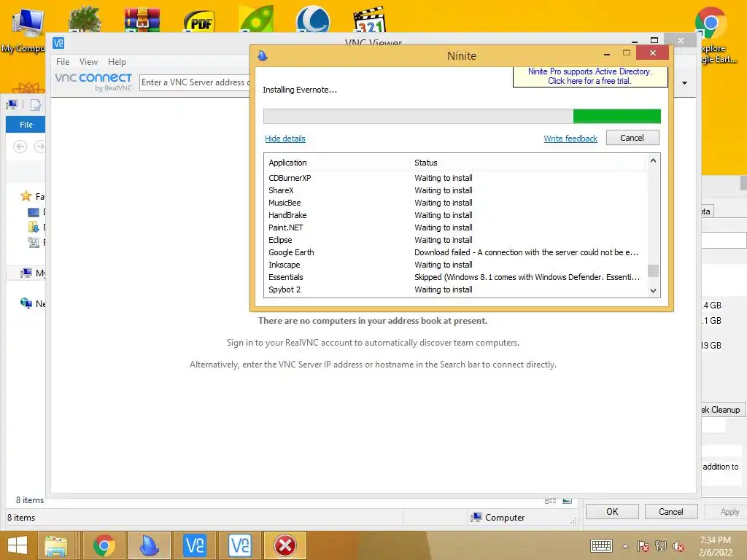Click the muted volume tray icon
Image resolution: width=747 pixels, height=560 pixels.
click(678, 546)
